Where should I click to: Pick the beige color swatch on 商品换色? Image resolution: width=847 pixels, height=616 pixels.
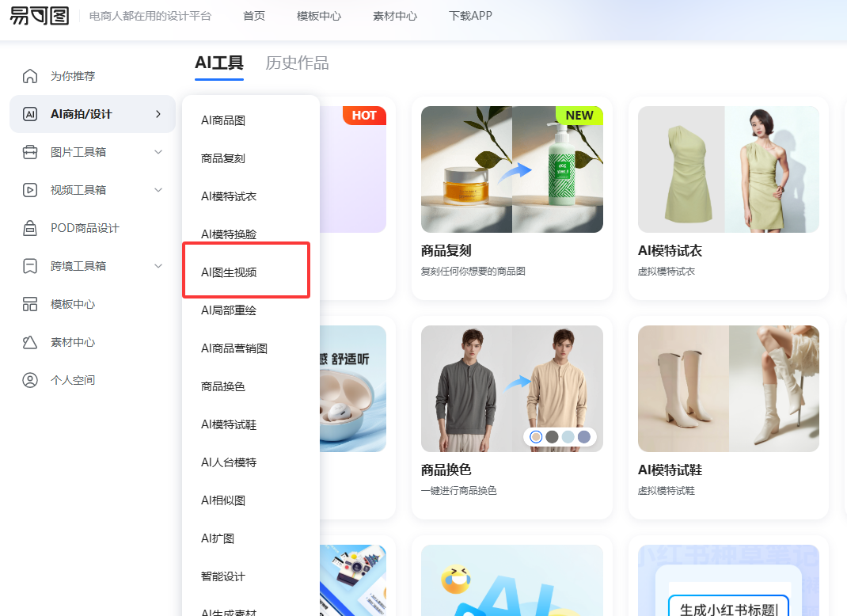(536, 437)
